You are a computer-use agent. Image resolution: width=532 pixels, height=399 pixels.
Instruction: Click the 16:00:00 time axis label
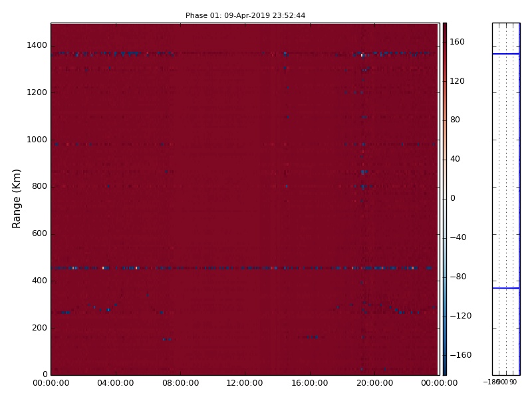(309, 384)
